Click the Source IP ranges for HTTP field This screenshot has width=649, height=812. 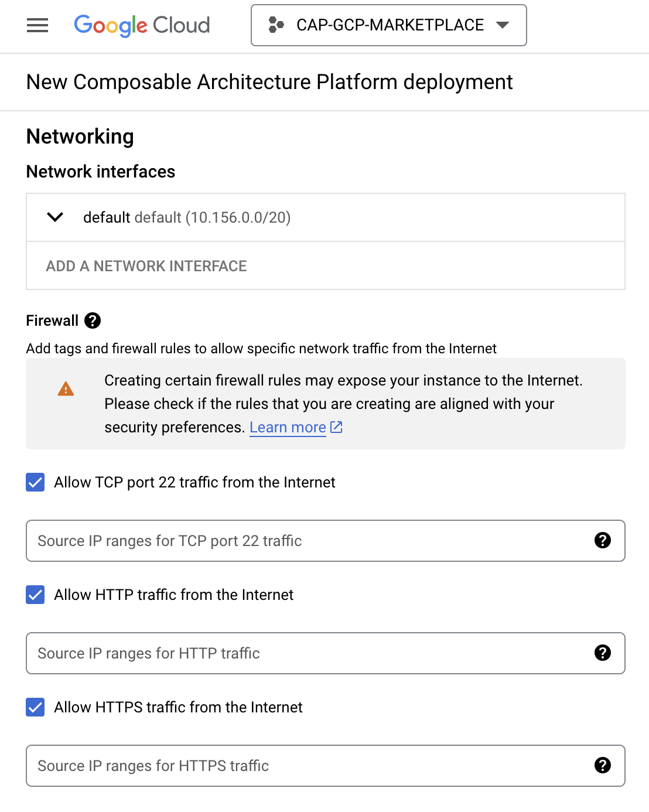[305, 653]
